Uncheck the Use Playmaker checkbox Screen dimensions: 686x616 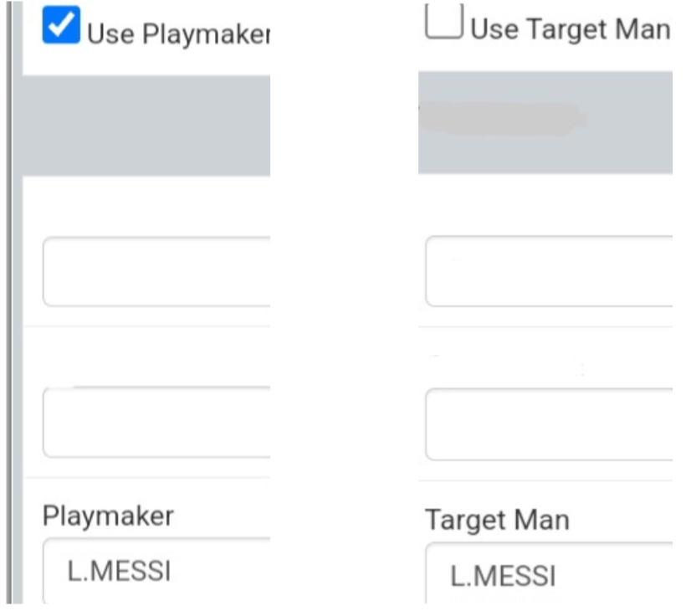(61, 27)
